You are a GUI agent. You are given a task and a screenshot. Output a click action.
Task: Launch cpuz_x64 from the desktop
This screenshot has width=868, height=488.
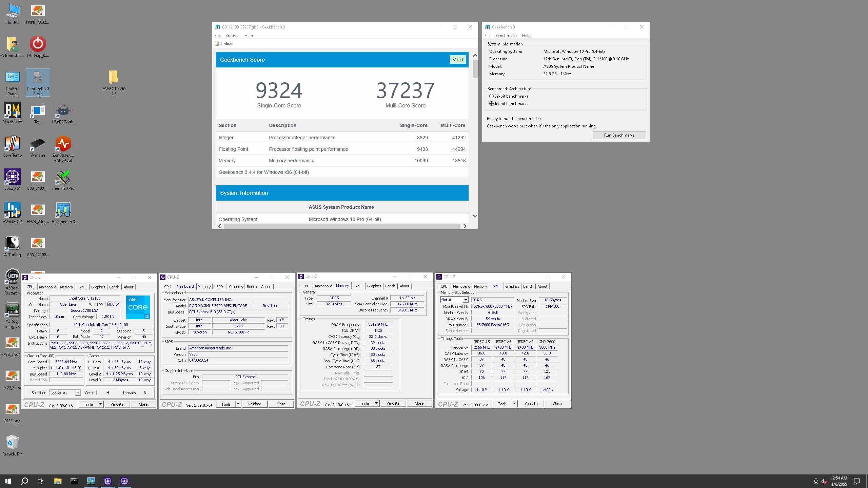12,180
